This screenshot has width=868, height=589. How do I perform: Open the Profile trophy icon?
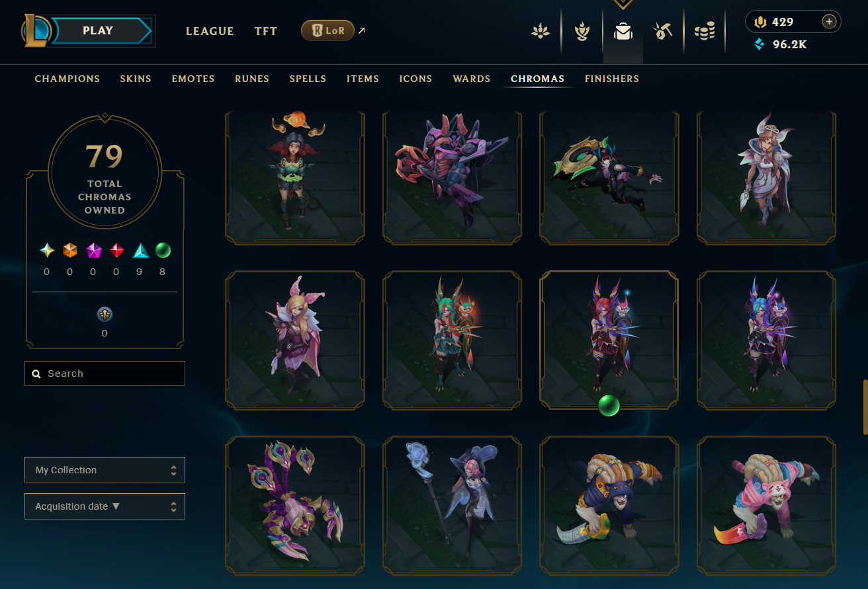(582, 31)
